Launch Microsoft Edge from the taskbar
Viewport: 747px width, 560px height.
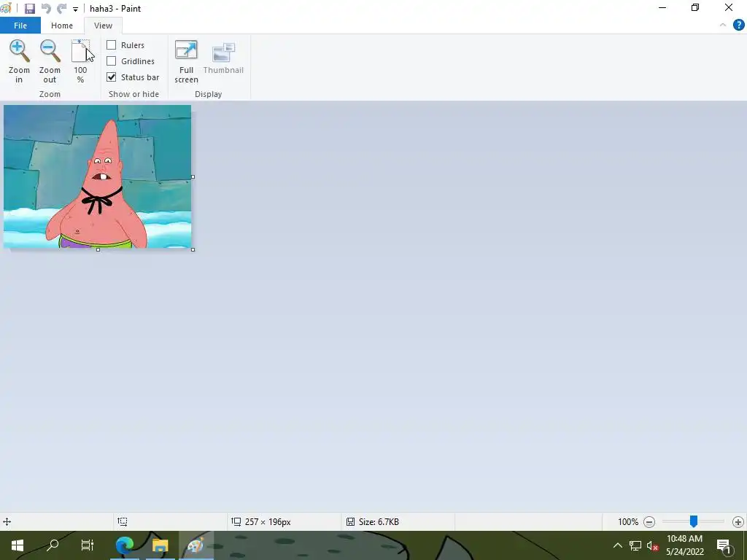pos(125,545)
